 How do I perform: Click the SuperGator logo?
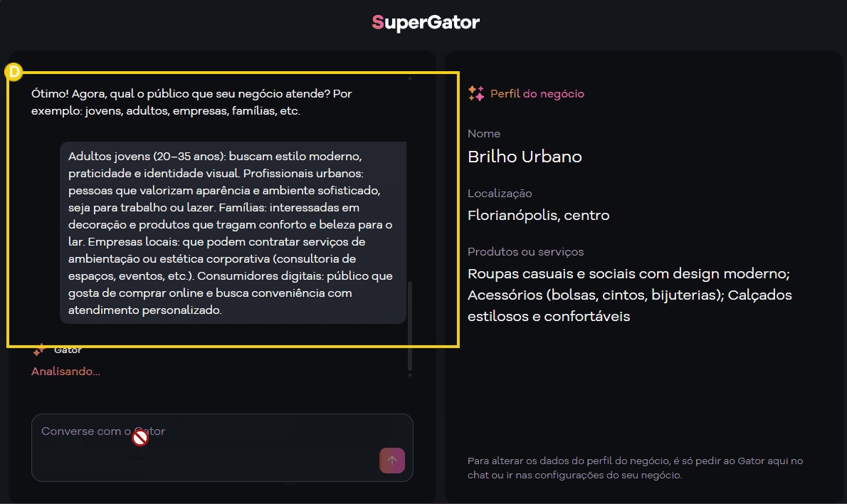pyautogui.click(x=425, y=23)
